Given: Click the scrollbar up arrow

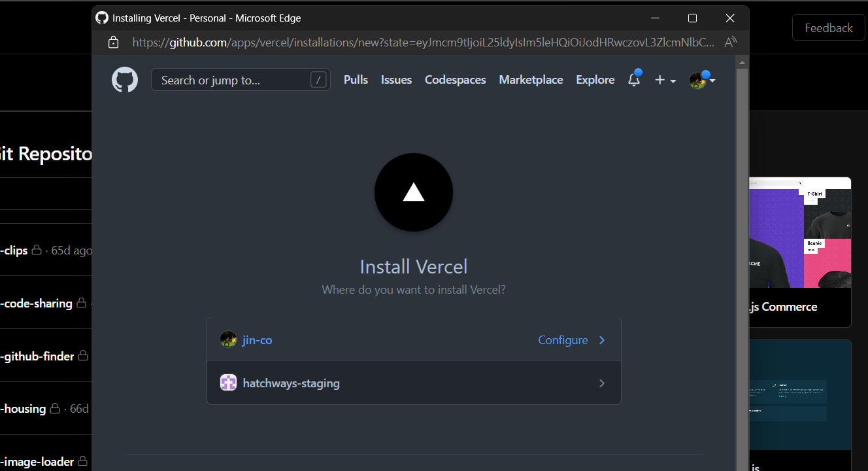Looking at the screenshot, I should pyautogui.click(x=741, y=62).
